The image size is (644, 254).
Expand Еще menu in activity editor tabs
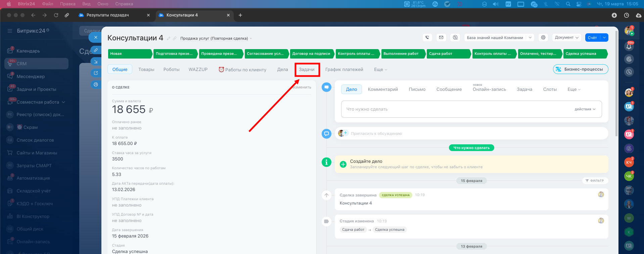(574, 89)
